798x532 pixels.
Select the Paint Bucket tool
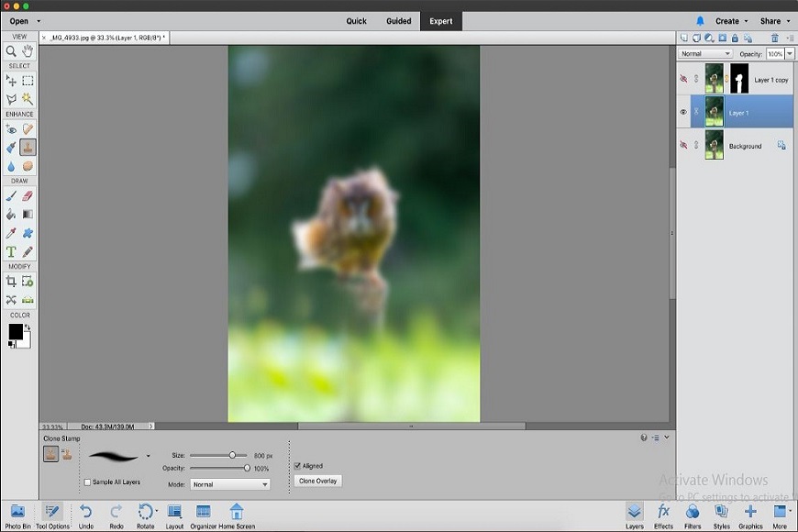11,215
